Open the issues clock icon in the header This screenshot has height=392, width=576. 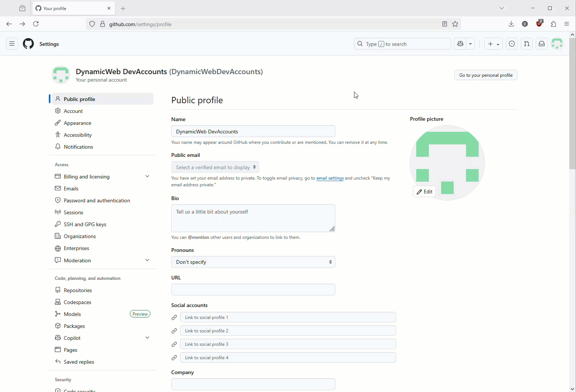pos(511,44)
